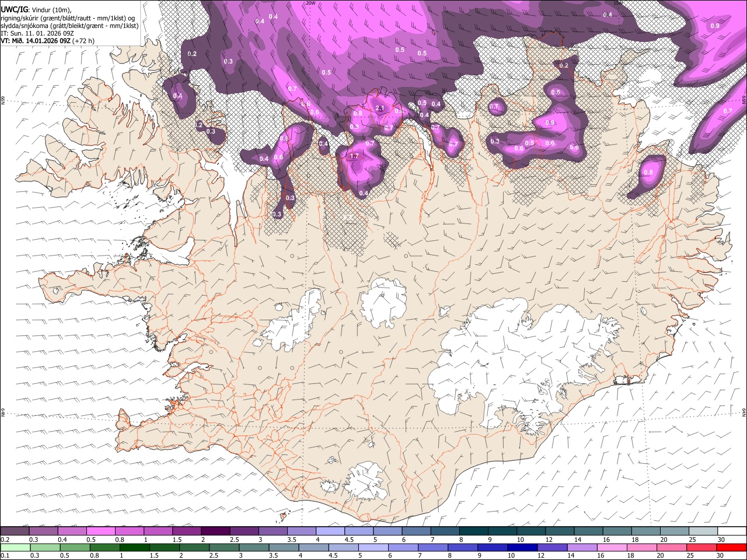Click white upper swatch after 30
747x560 pixels.
coord(732,531)
